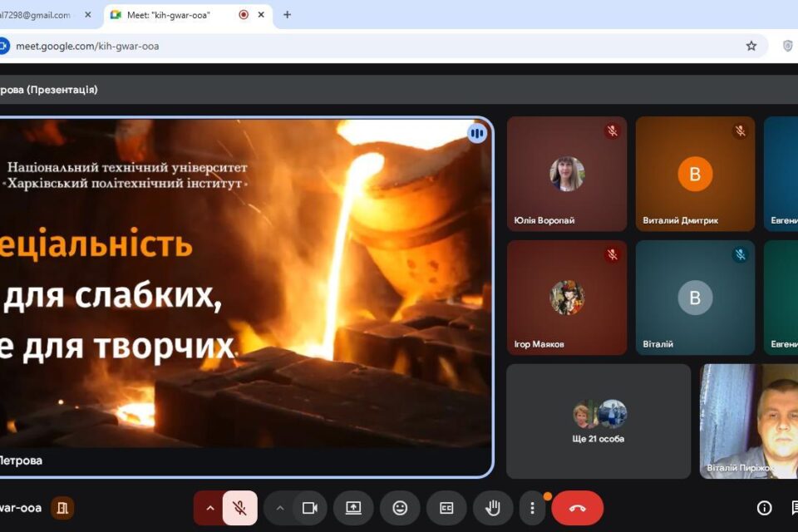Click the orange B avatar of Виталий Дмитрик

[x=695, y=174]
